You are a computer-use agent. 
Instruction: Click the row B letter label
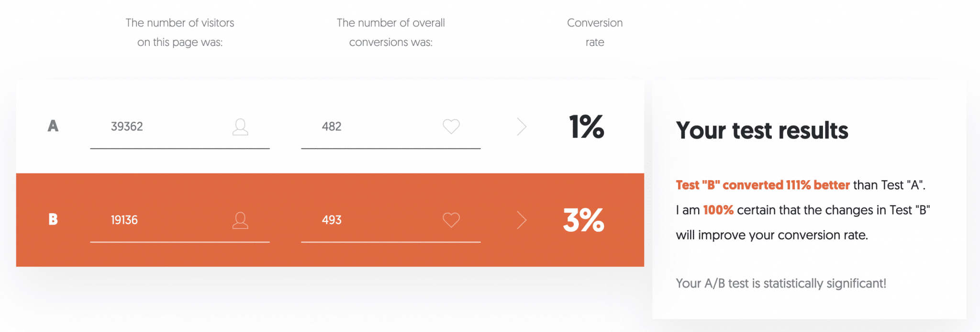(53, 219)
